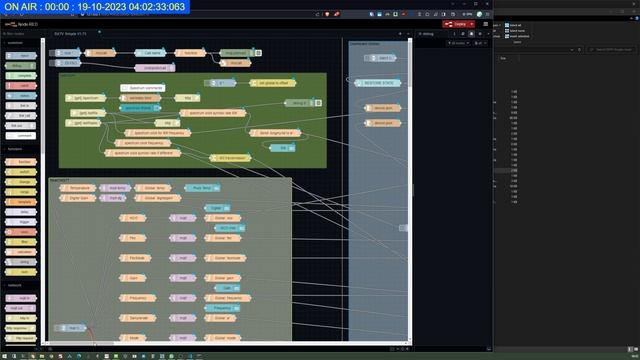This screenshot has height=360, width=640.
Task: Pick the status node in the palette
Action: pos(21,96)
